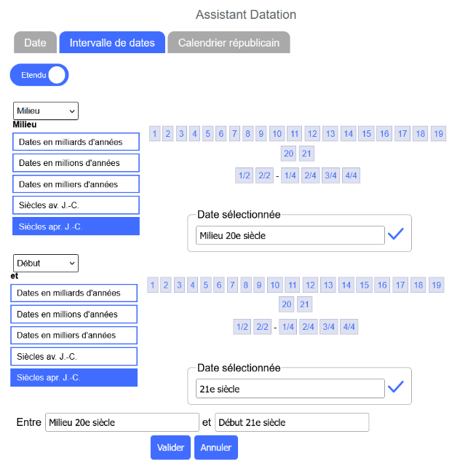Click the first Date sélectionnée text field

(290, 235)
